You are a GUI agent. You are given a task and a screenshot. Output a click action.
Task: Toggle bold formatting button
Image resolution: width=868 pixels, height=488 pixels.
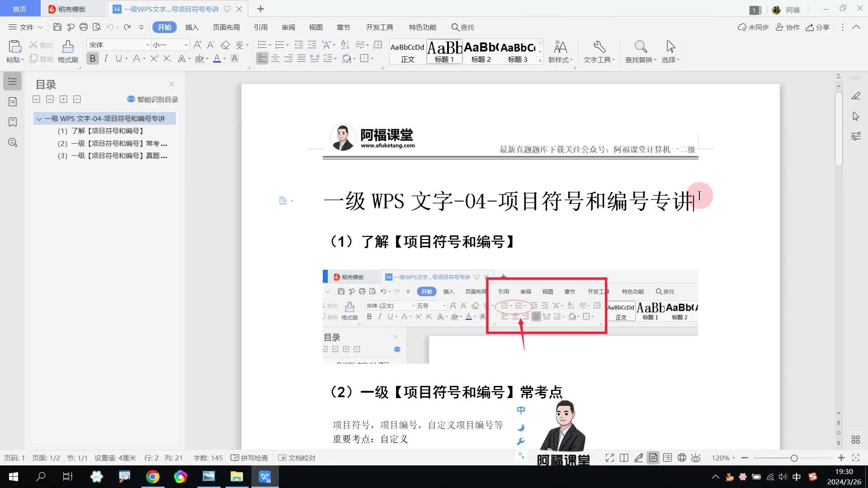pos(93,59)
